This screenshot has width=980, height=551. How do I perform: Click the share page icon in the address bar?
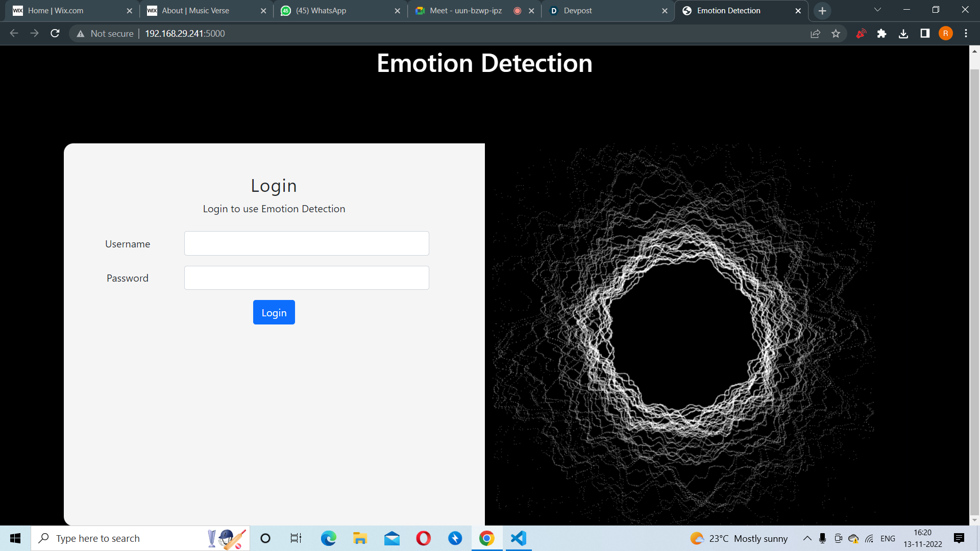pos(815,34)
